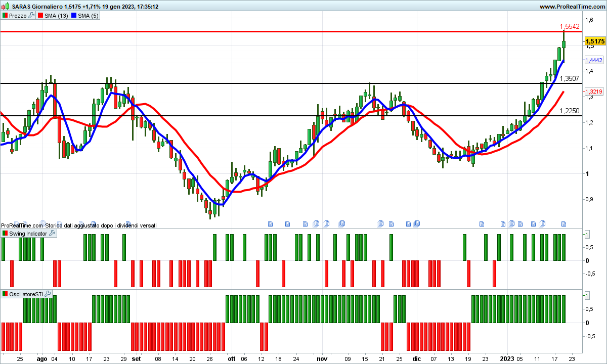Click the blue SMA (5) color swatch
Screen dimensions: 607x364
pyautogui.click(x=73, y=16)
